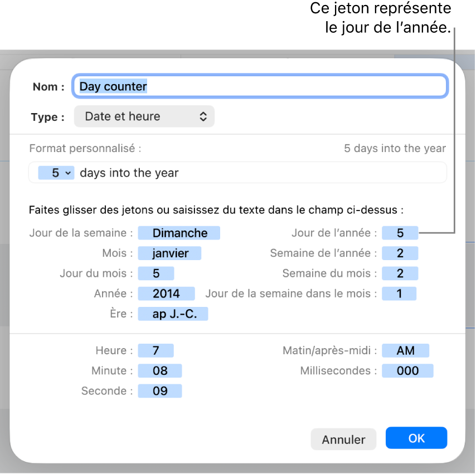Select the Heure token showing 7
The width and height of the screenshot is (476, 474).
pos(156,350)
